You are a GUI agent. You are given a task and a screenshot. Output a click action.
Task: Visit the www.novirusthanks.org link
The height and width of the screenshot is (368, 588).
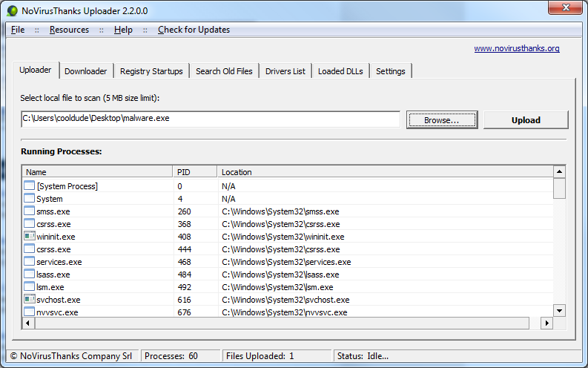pos(517,49)
